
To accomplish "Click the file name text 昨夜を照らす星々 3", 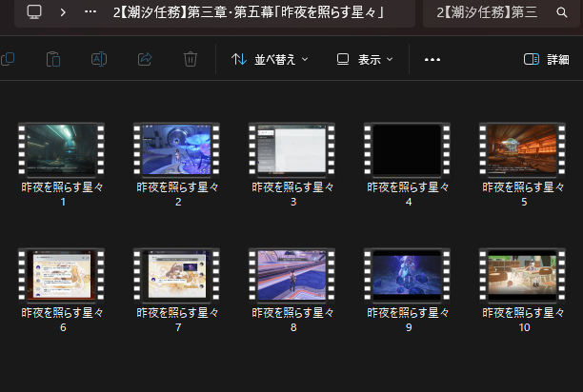I will click(x=293, y=194).
